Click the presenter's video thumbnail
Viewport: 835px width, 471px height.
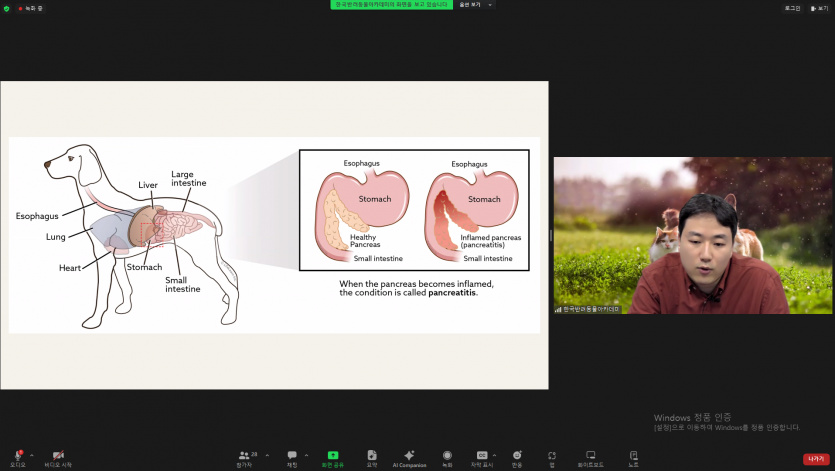694,235
